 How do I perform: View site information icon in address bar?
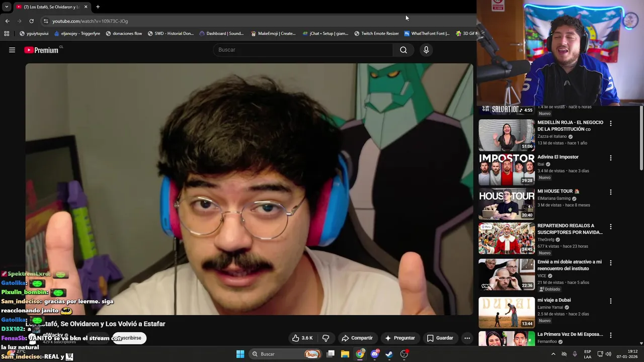(x=46, y=21)
